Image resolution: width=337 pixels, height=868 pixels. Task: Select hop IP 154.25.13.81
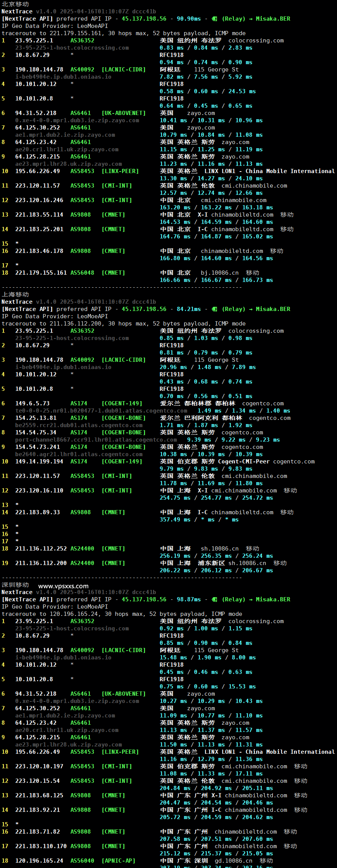point(36,418)
